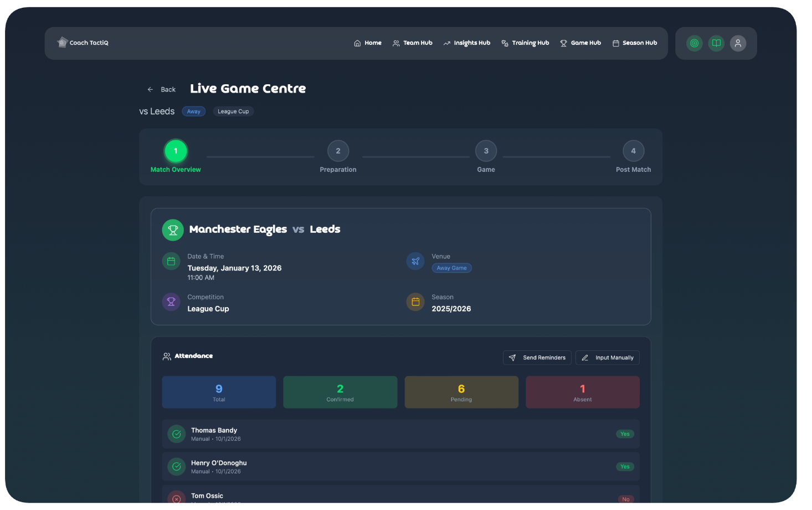Select the Pending 6 attendance card
This screenshot has height=510, width=812.
461,392
